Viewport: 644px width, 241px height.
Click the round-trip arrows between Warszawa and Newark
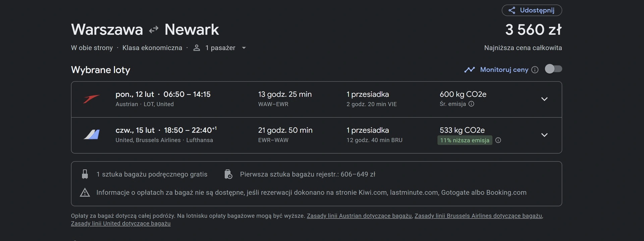(x=154, y=30)
